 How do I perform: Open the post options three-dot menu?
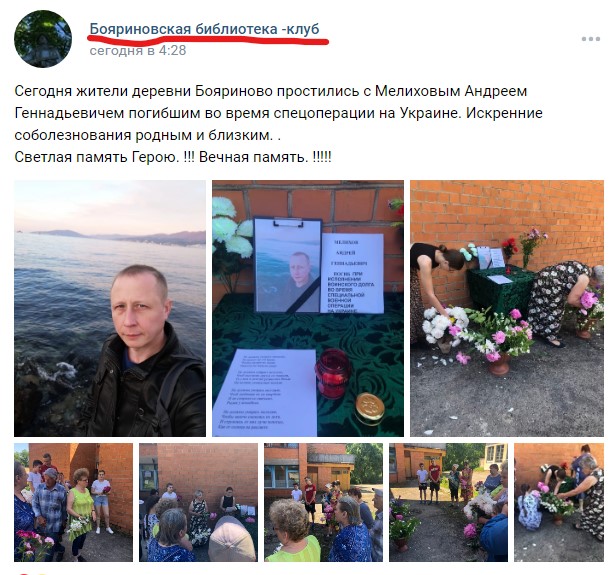point(591,39)
